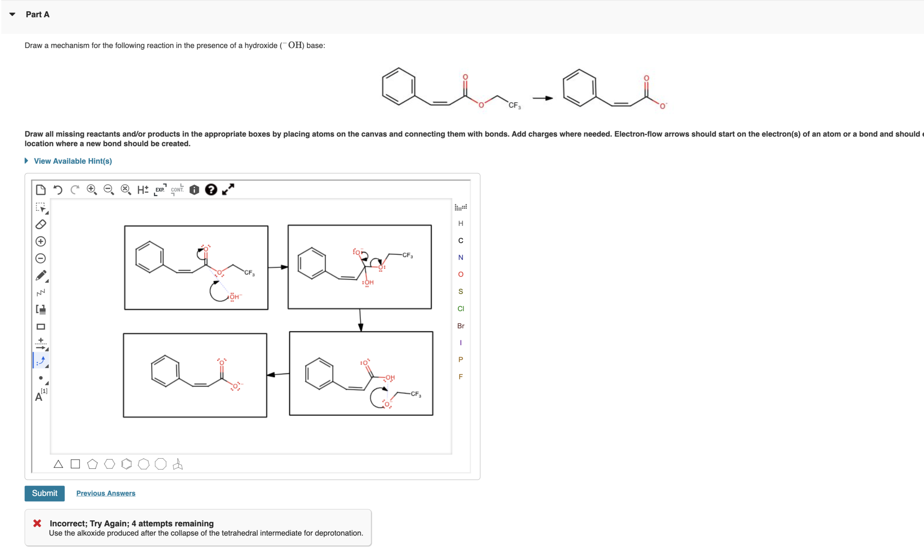
Task: Pick the Oxygen element O
Action: click(460, 274)
